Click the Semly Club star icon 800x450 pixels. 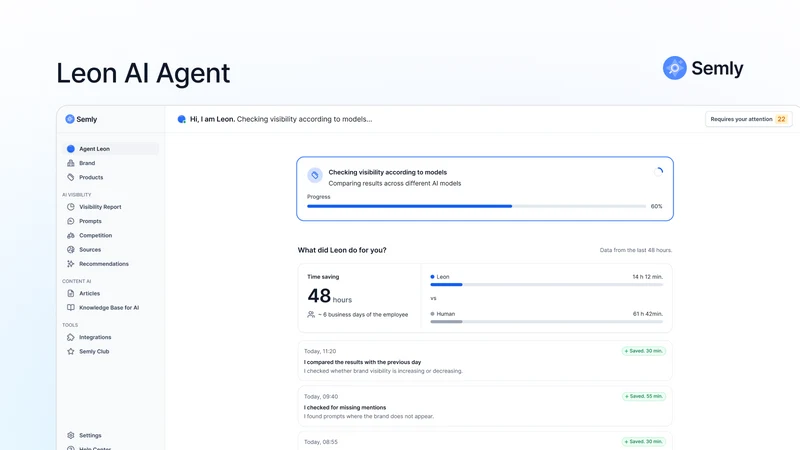(x=70, y=352)
